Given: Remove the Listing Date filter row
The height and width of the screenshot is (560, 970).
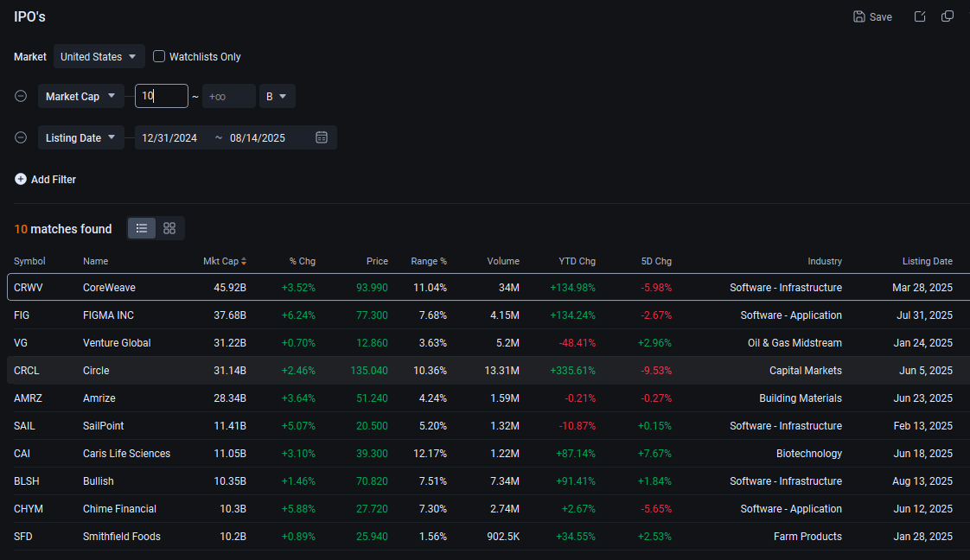Looking at the screenshot, I should (21, 137).
